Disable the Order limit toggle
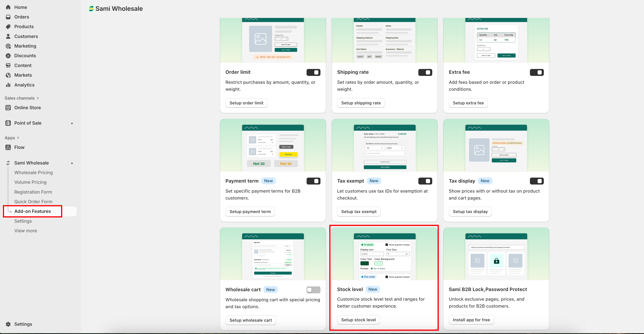This screenshot has height=334, width=644. (x=313, y=72)
